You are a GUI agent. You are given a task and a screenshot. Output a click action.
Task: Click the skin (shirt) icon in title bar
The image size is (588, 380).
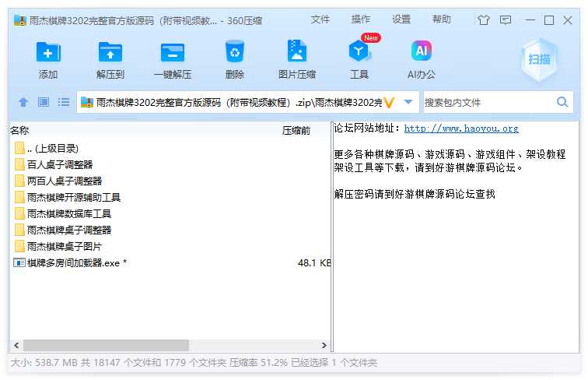[484, 20]
